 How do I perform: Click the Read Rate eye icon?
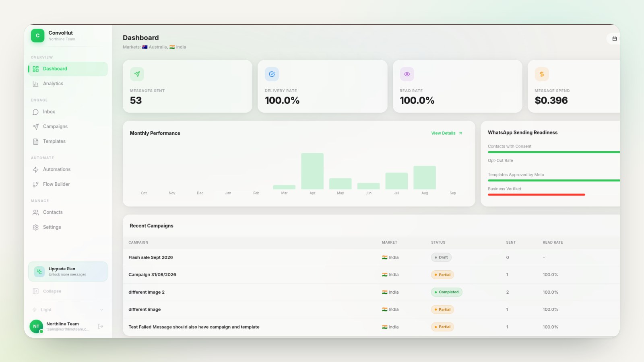[x=407, y=74]
